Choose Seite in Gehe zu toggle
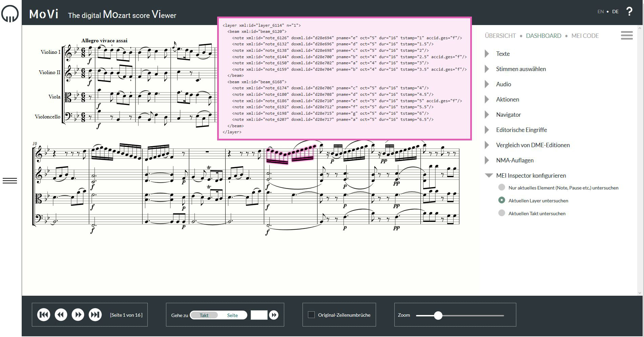Viewport: 644px width, 337px height. coord(232,315)
